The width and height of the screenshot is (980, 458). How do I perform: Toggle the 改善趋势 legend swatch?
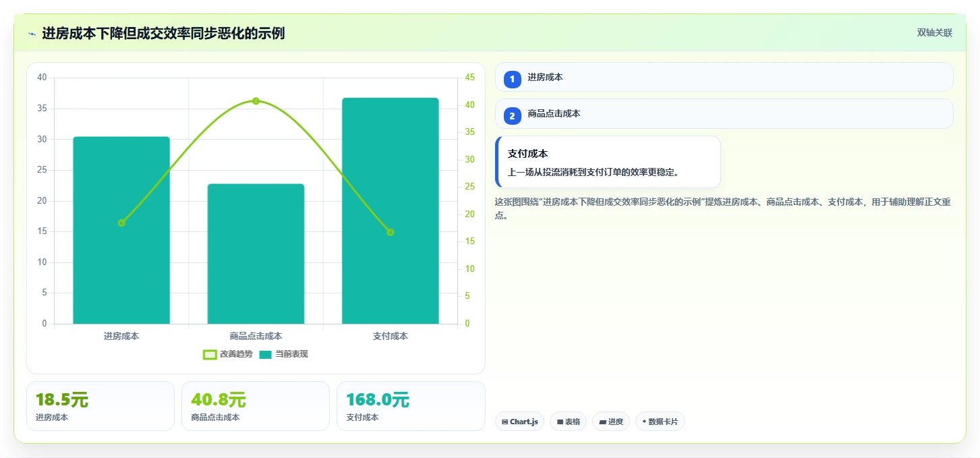click(210, 355)
